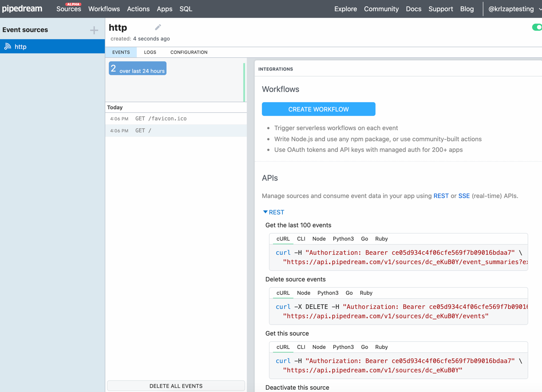Select the GET / event row
This screenshot has width=542, height=392.
tap(176, 131)
